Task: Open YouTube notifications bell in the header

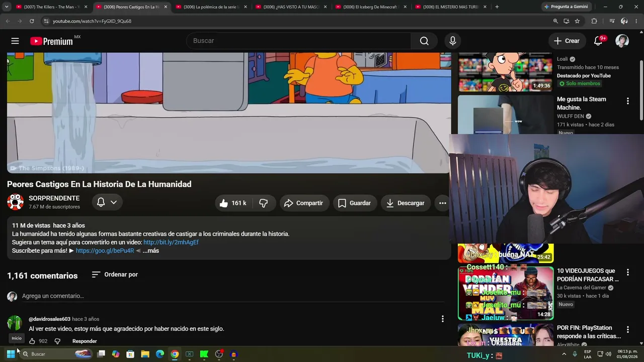Action: [598, 41]
